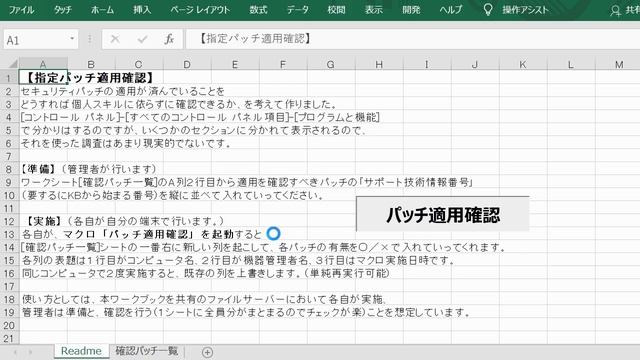The width and height of the screenshot is (640, 360).
Task: Select row 20 header
Action: point(9,326)
